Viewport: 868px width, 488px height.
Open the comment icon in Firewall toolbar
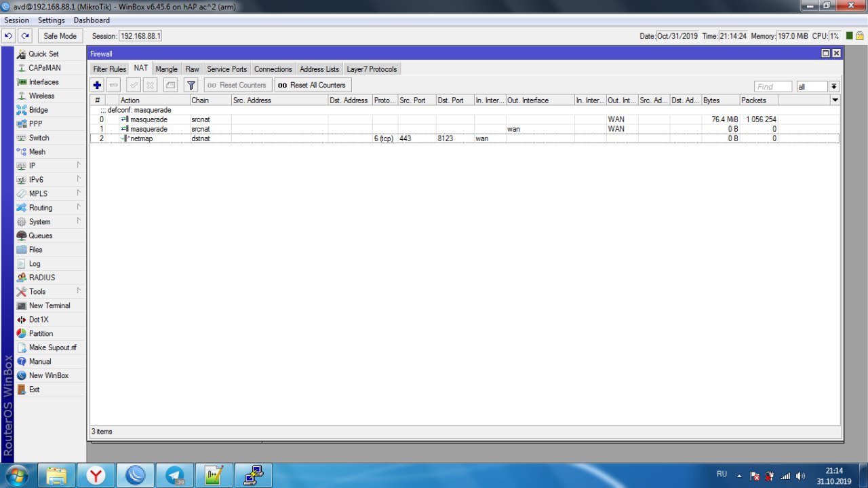(170, 86)
